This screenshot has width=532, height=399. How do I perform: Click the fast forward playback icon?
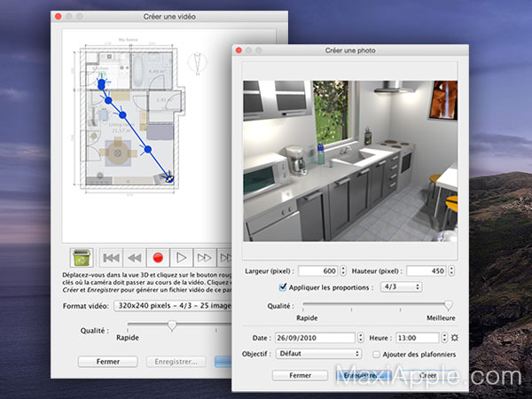(204, 257)
